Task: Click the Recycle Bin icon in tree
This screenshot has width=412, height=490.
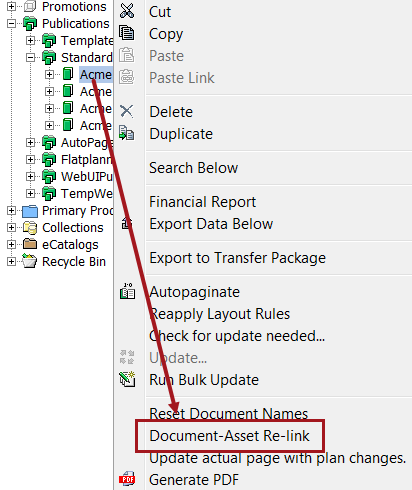Action: (x=30, y=261)
